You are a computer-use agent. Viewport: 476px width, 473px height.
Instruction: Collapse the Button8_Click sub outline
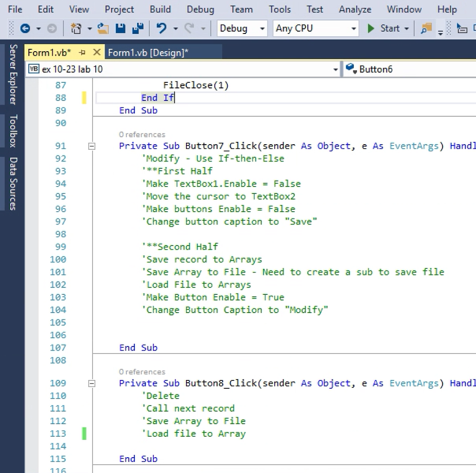[x=92, y=384]
